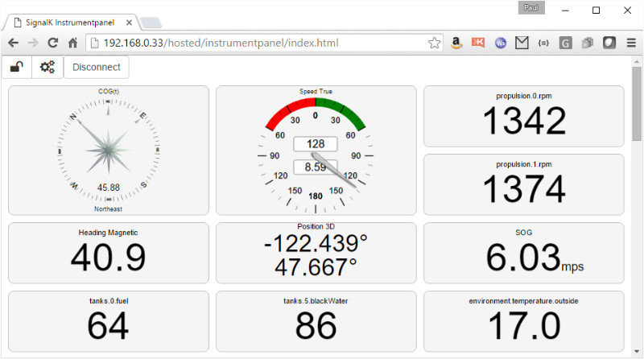This screenshot has height=359, width=644.
Task: Click the unlock padlock icon
Action: [16, 68]
